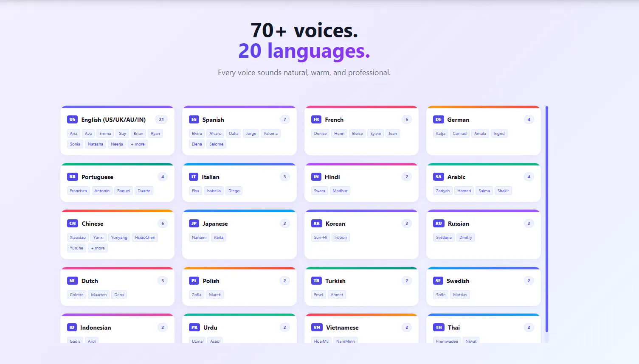Click the IT badge next to Italian
Screen dimensions: 639x364
194,177
